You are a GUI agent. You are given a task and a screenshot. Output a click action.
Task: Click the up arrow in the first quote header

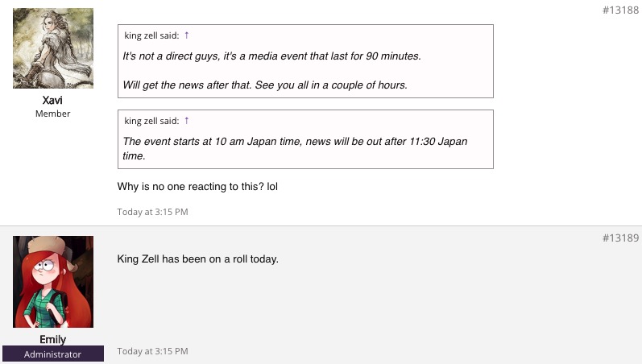click(x=187, y=35)
